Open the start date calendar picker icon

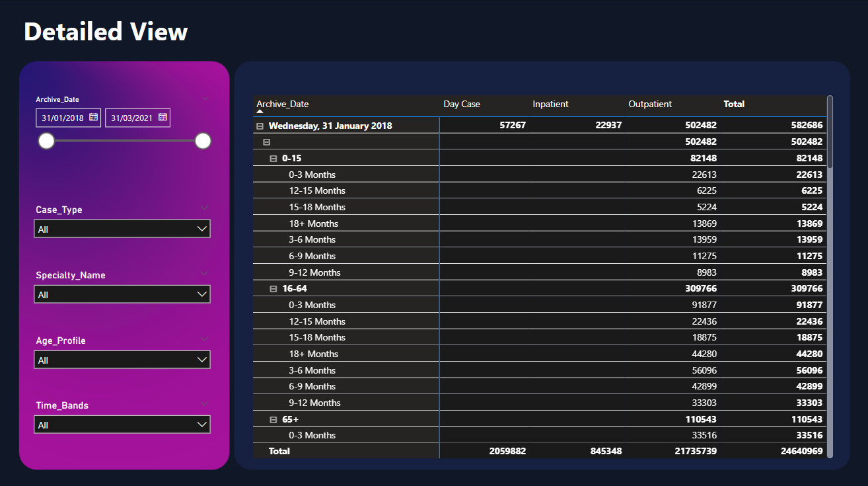[x=93, y=118]
